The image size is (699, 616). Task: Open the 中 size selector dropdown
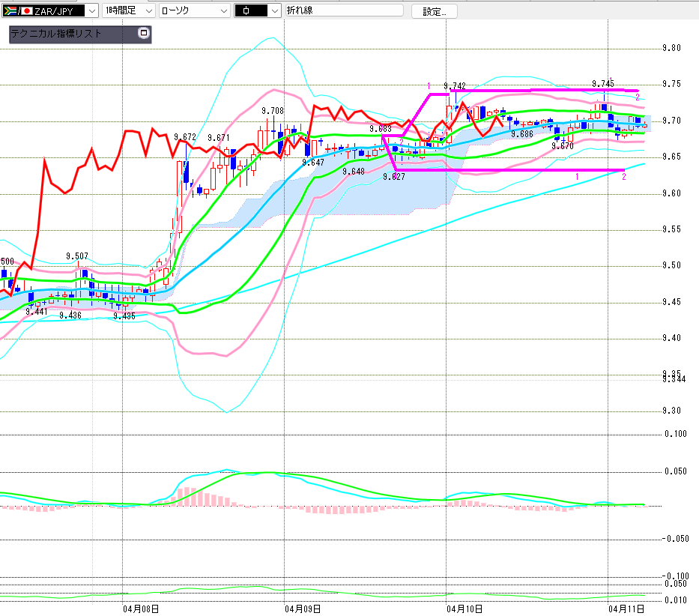tap(274, 11)
